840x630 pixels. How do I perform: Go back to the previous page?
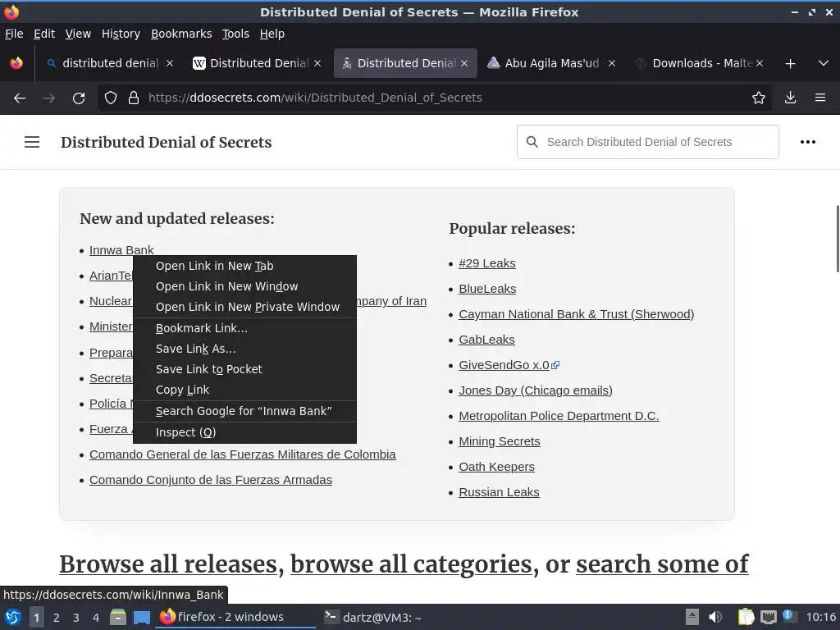20,98
